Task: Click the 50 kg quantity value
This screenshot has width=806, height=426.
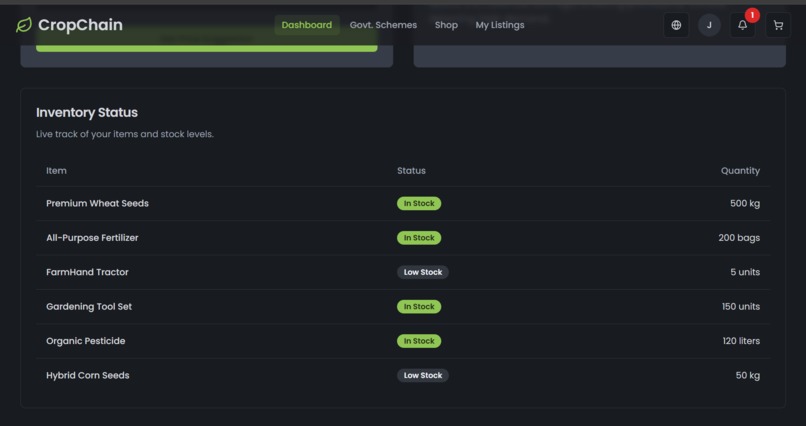Action: pos(747,376)
